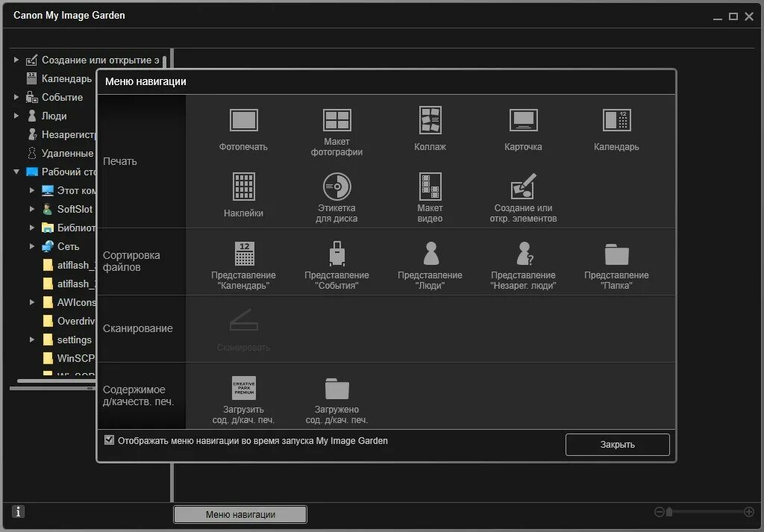
Task: Click the zoom in plus icon
Action: [749, 512]
